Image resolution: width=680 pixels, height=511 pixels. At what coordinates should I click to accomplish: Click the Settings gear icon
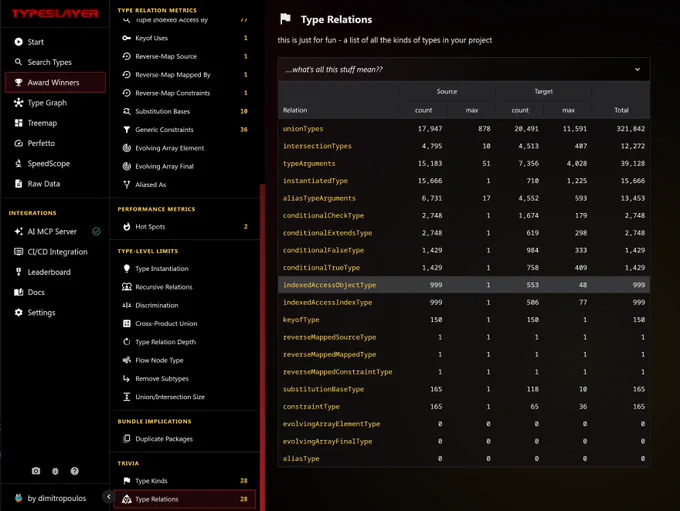pyautogui.click(x=18, y=312)
